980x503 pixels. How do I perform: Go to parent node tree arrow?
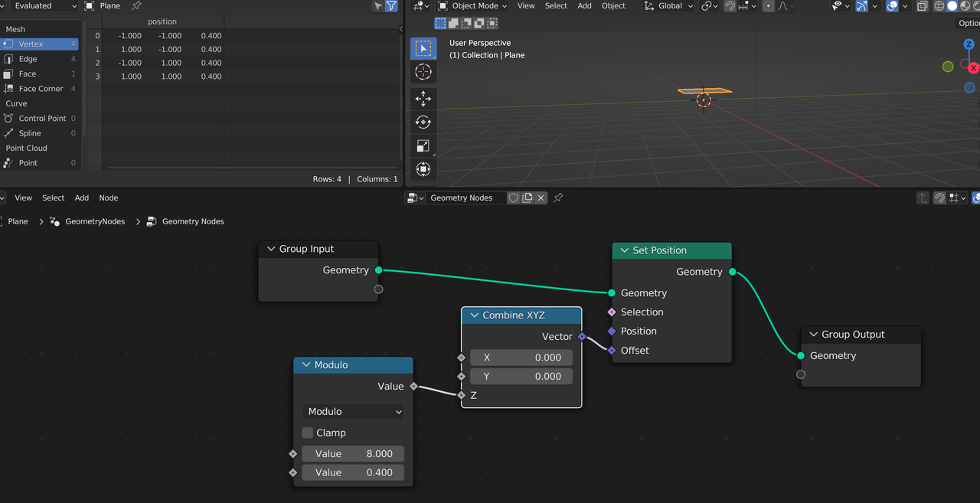click(923, 198)
